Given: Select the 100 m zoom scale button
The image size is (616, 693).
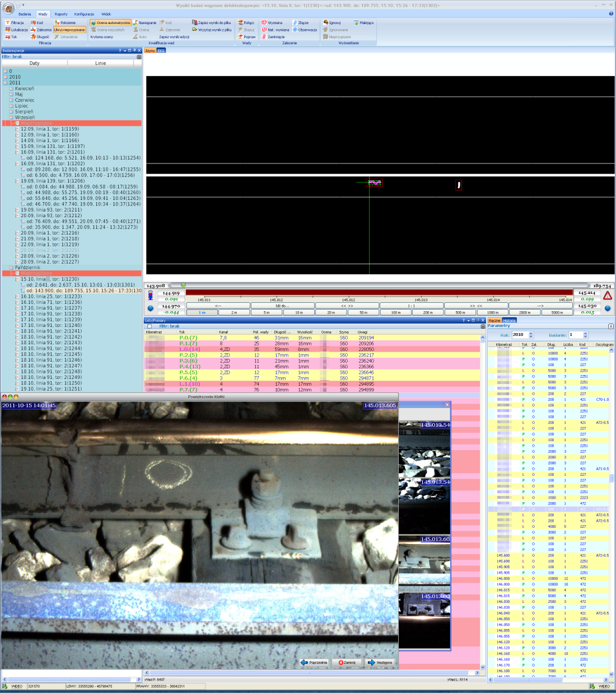Looking at the screenshot, I should coord(395,312).
